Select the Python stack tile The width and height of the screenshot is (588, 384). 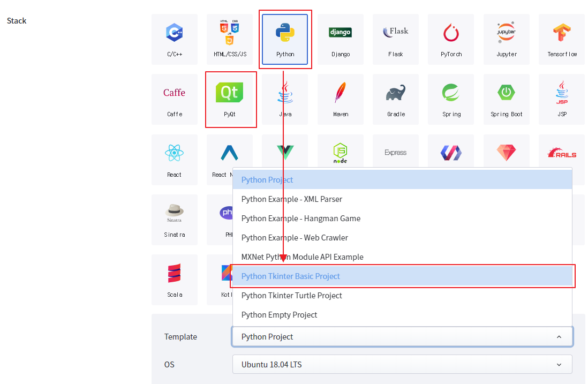click(x=285, y=40)
